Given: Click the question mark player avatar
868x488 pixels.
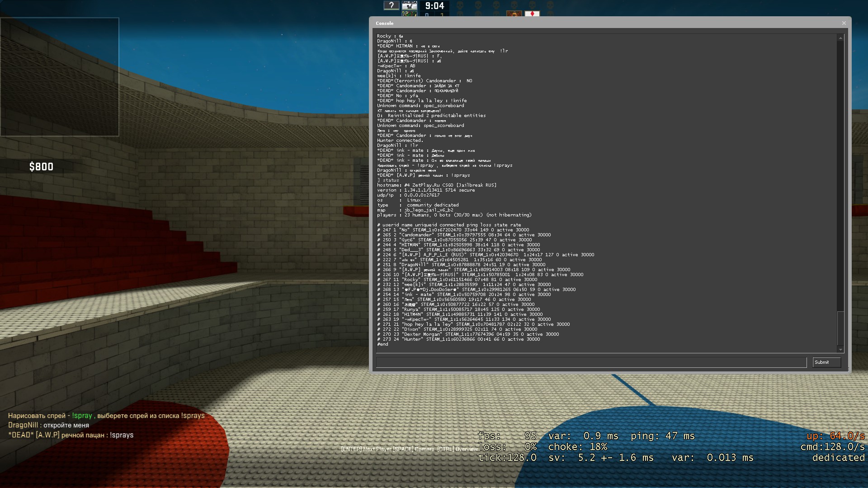Looking at the screenshot, I should [x=391, y=5].
